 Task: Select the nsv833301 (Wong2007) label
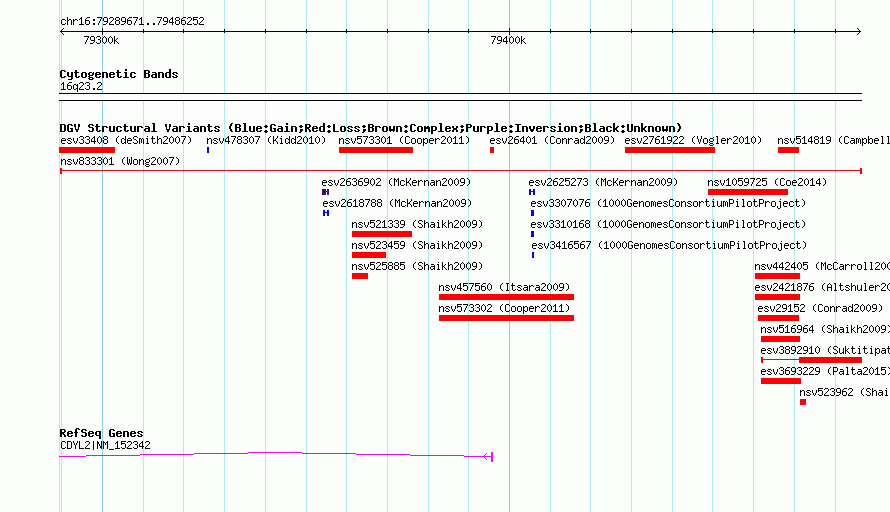tap(120, 161)
